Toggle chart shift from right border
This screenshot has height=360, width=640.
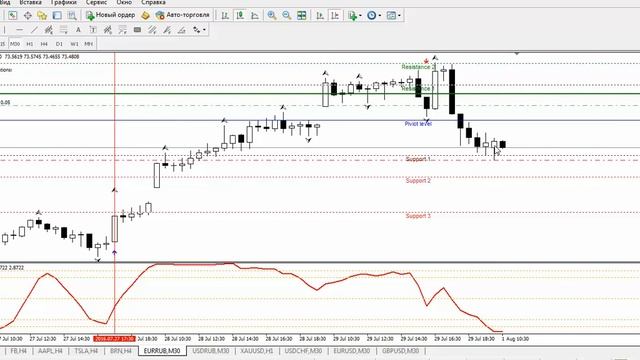335,16
